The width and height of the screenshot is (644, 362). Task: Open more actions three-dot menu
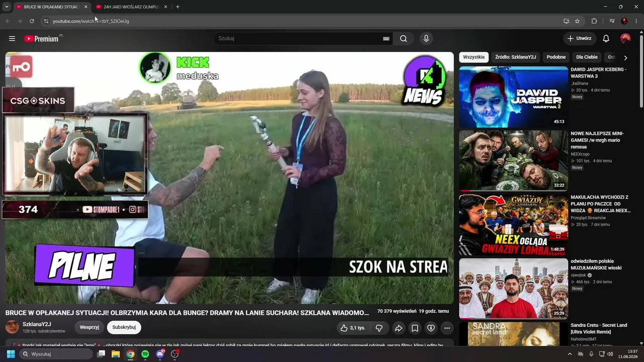coord(447,328)
